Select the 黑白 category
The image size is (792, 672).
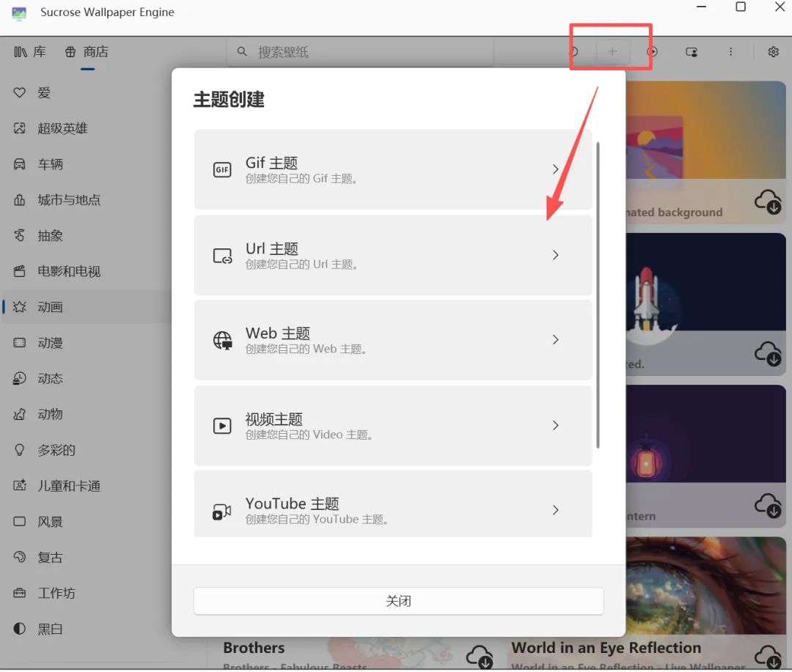pyautogui.click(x=86, y=629)
